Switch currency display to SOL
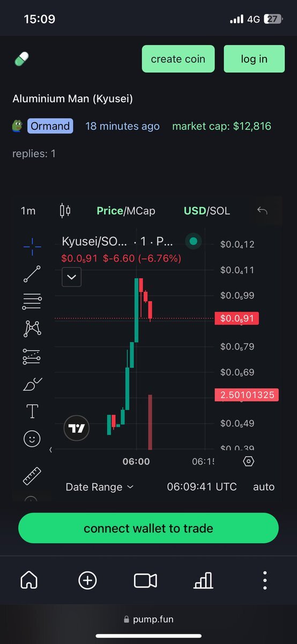The width and height of the screenshot is (297, 644). (220, 211)
